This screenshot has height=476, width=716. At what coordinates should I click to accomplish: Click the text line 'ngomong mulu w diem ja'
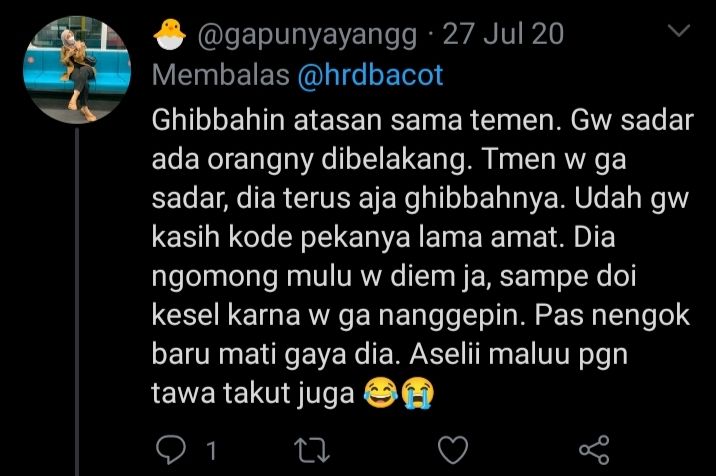pyautogui.click(x=321, y=277)
